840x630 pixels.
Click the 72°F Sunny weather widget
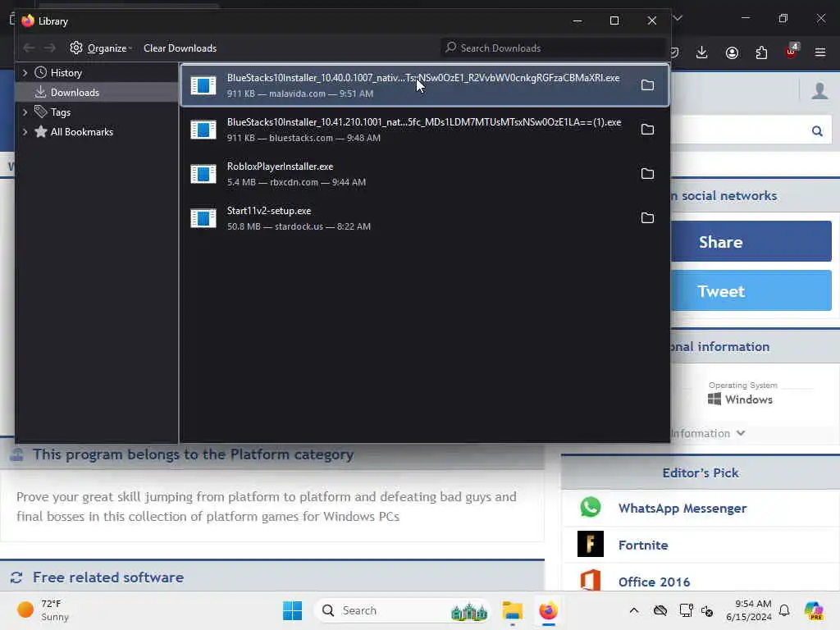(43, 610)
